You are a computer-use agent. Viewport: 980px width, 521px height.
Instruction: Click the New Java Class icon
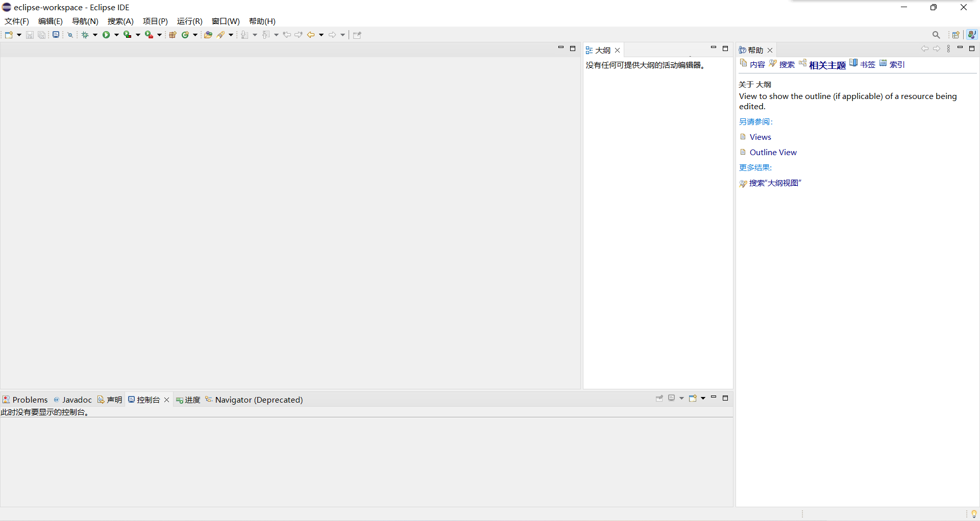point(185,35)
